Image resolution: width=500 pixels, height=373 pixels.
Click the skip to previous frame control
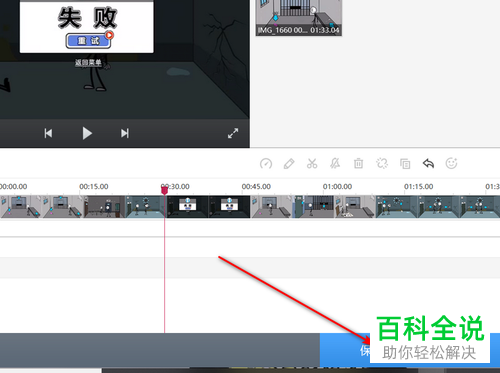coord(48,133)
